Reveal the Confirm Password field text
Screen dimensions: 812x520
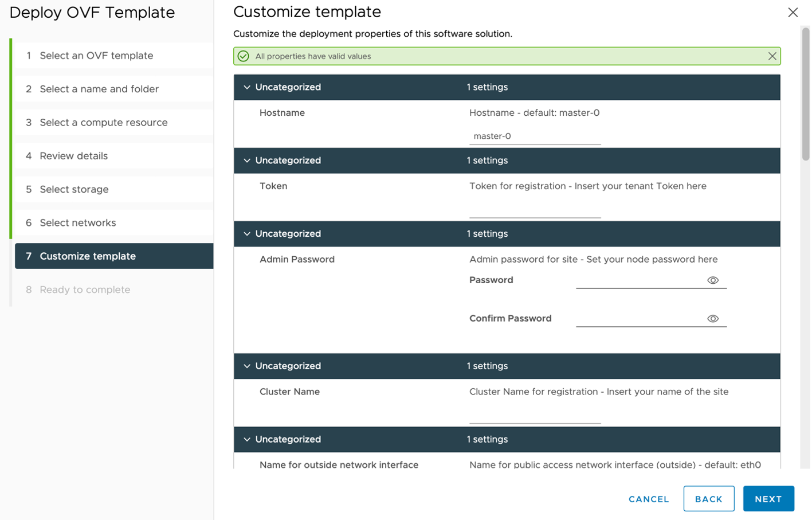[x=714, y=319]
